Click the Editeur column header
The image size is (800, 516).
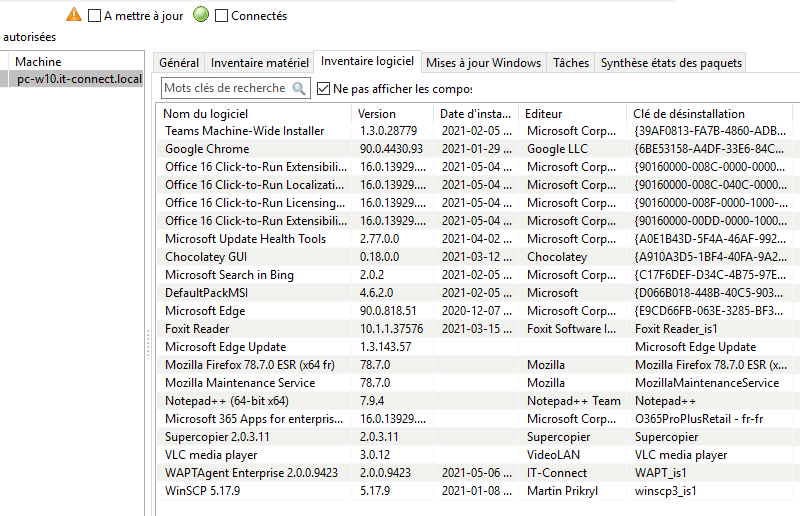(x=573, y=113)
